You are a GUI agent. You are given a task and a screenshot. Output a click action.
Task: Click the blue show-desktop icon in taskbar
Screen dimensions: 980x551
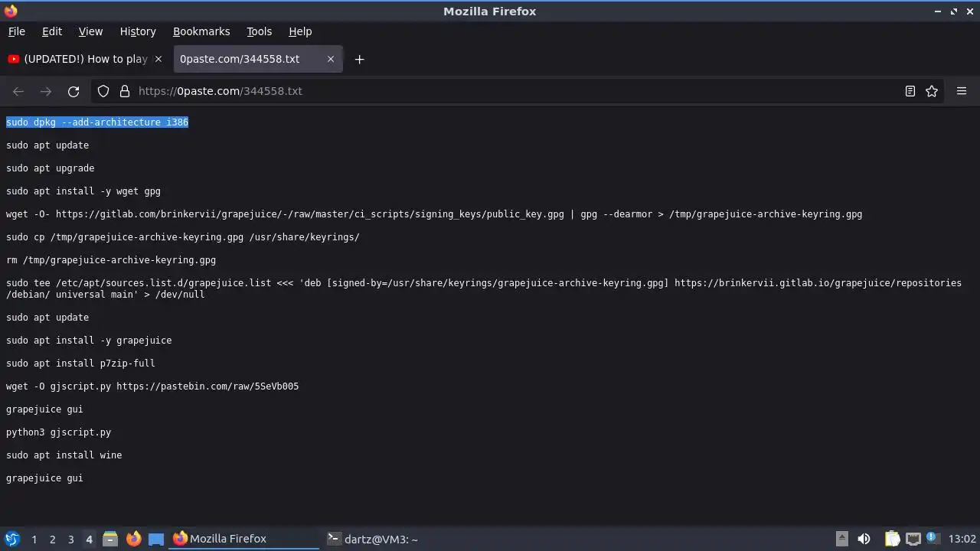point(156,539)
